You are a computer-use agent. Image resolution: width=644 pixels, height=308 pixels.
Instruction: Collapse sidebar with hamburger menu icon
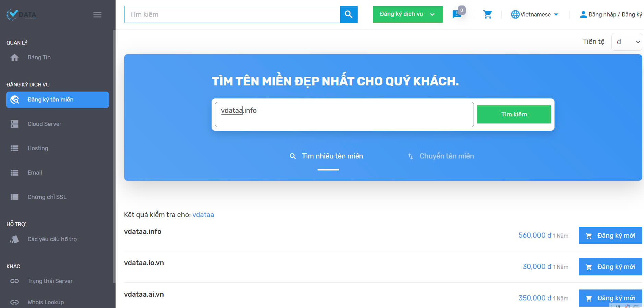[97, 15]
